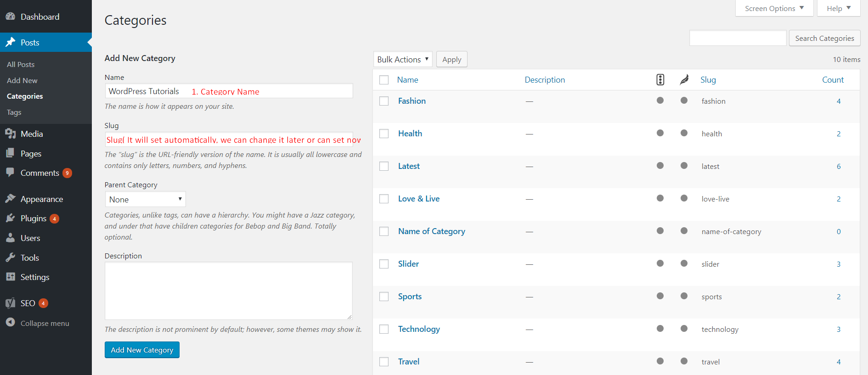The width and height of the screenshot is (868, 375).
Task: Click the readability dot for Sports
Action: (684, 296)
